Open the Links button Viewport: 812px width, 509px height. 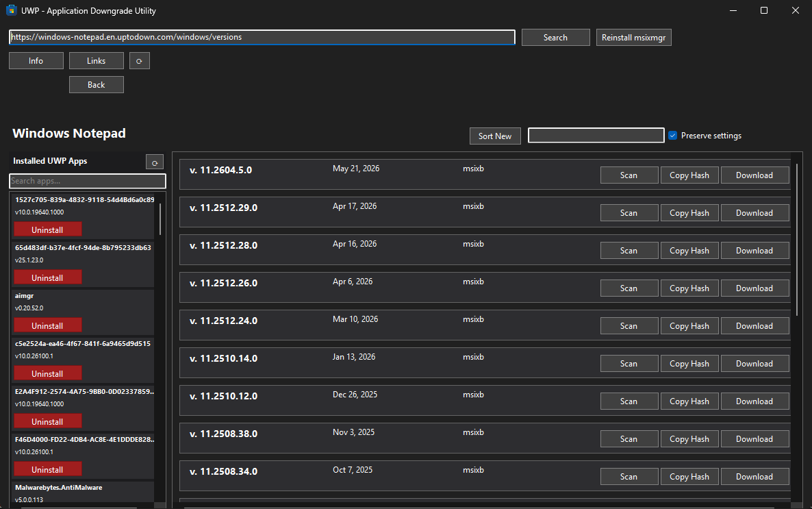97,61
